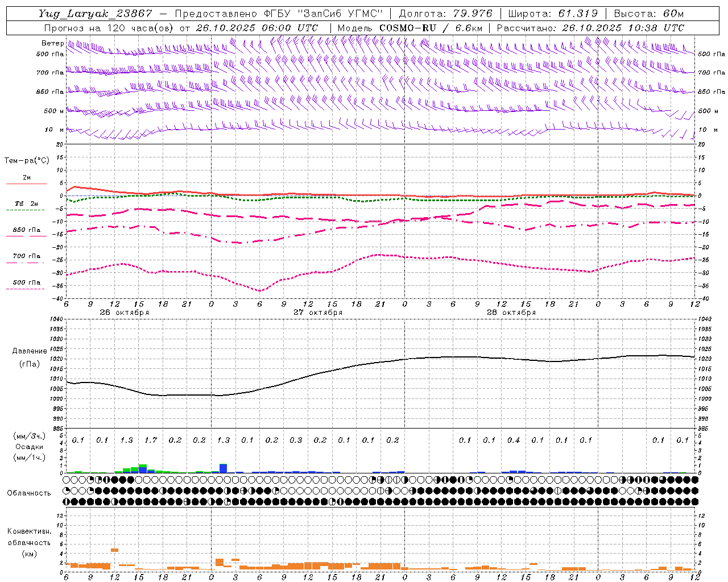
Task: Click the Облачность cloud cover label
Action: click(29, 493)
